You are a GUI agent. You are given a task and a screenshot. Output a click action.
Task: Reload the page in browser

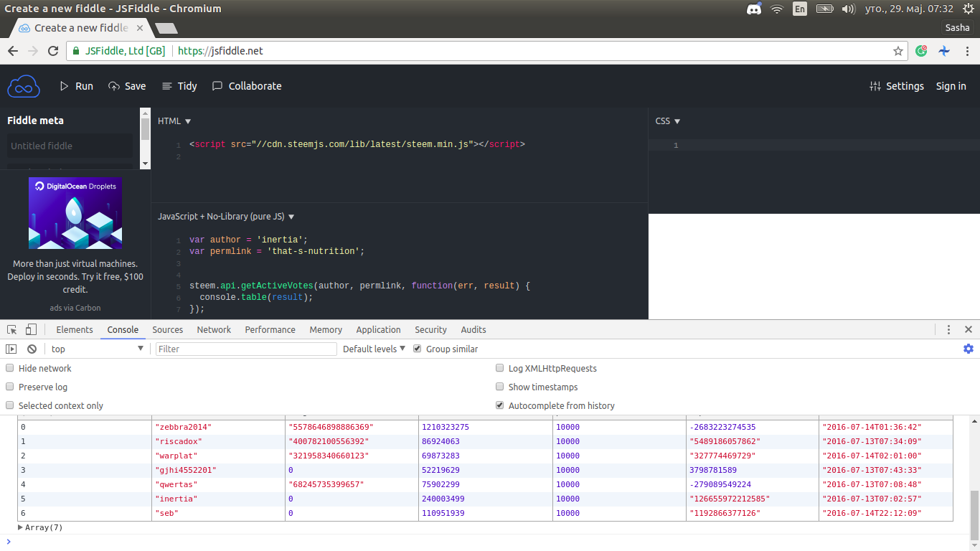point(53,51)
